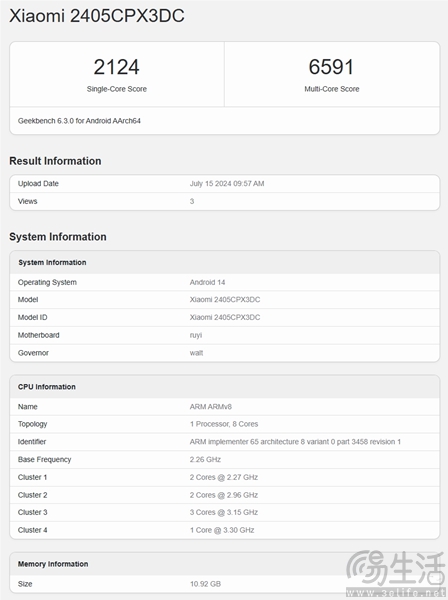
Task: Click the Cluster 1 label
Action: [33, 478]
